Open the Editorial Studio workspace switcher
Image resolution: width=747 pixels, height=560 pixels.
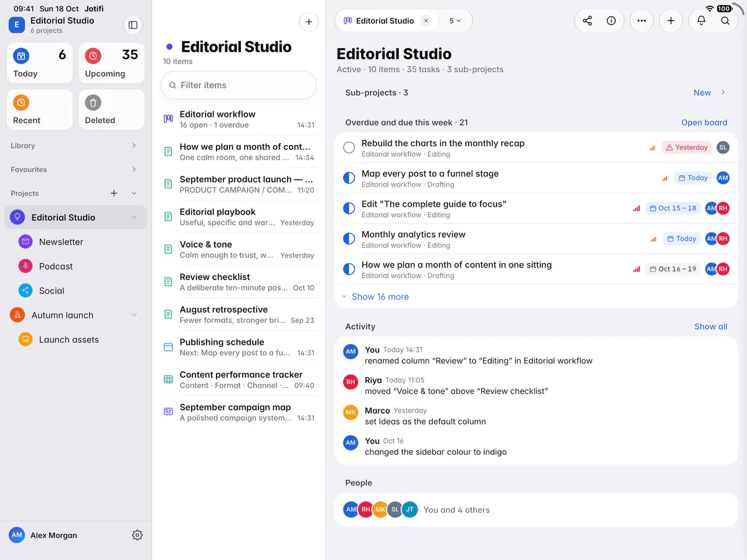[52, 25]
